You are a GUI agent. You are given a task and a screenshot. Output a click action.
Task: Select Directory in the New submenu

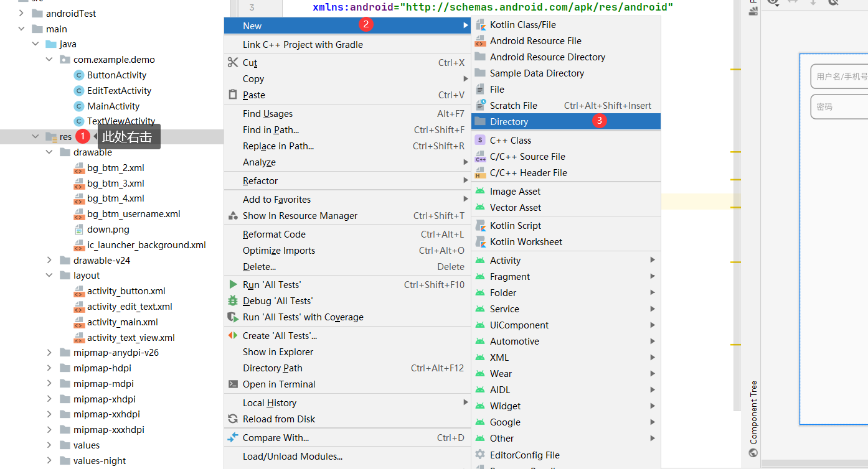(x=509, y=122)
